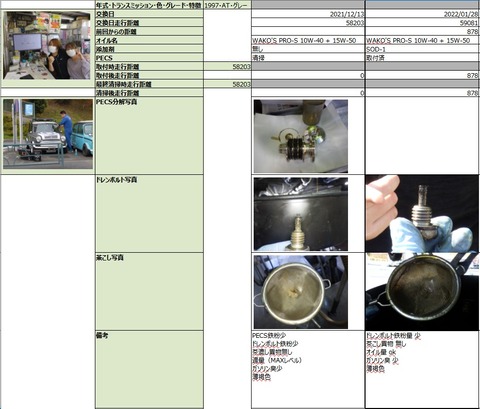This screenshot has height=409, width=480.
Task: Select '薄褐色' in the 2022/01/28 notes
Action: [375, 369]
